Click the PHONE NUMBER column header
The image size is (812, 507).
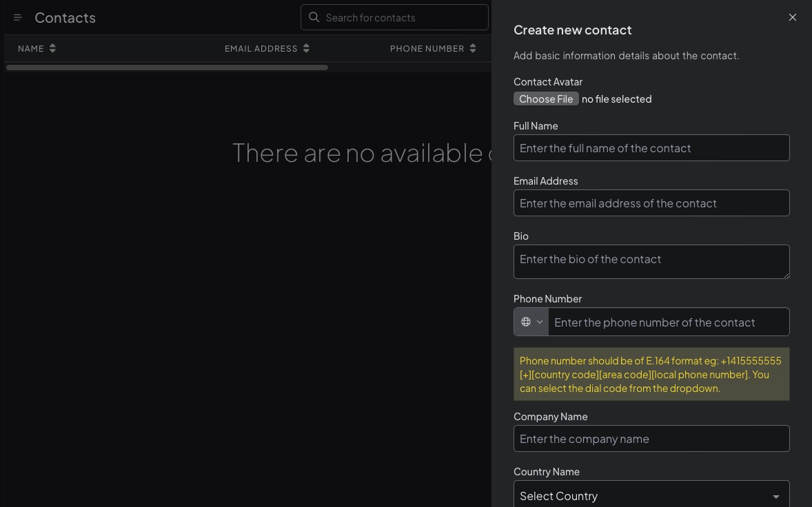coord(427,48)
